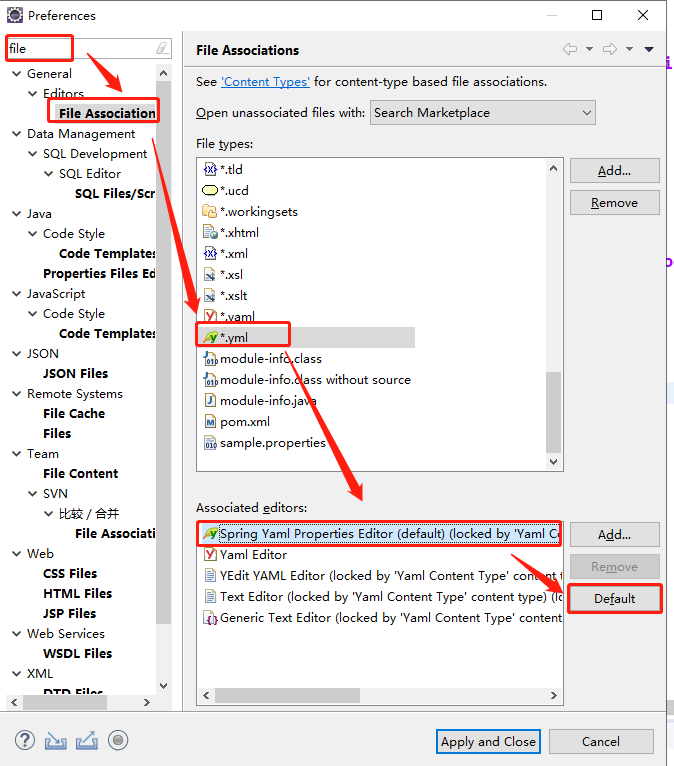Click the oomph recorder circle icon
Screen dimensions: 674x766
(118, 740)
